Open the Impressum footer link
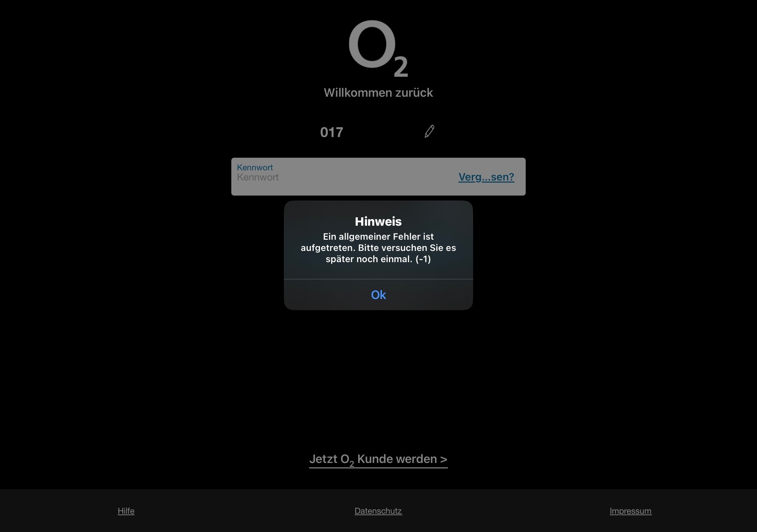Image resolution: width=757 pixels, height=532 pixels. tap(630, 511)
